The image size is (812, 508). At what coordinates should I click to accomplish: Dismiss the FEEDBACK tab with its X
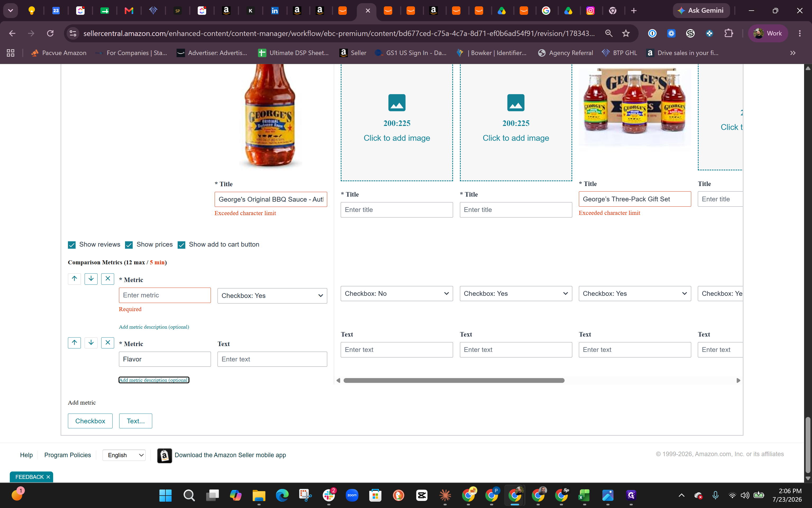pyautogui.click(x=48, y=477)
